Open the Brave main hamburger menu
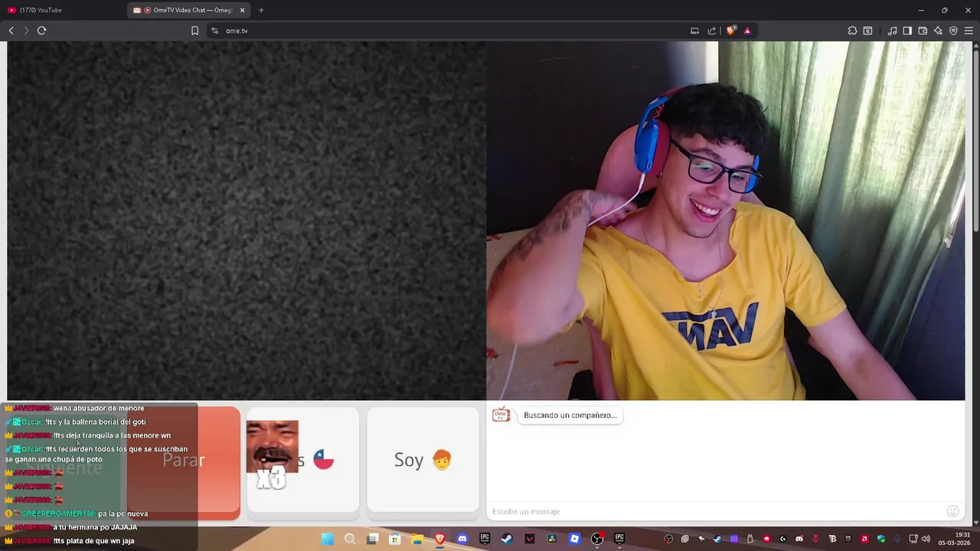Viewport: 980px width, 551px height. 969,31
